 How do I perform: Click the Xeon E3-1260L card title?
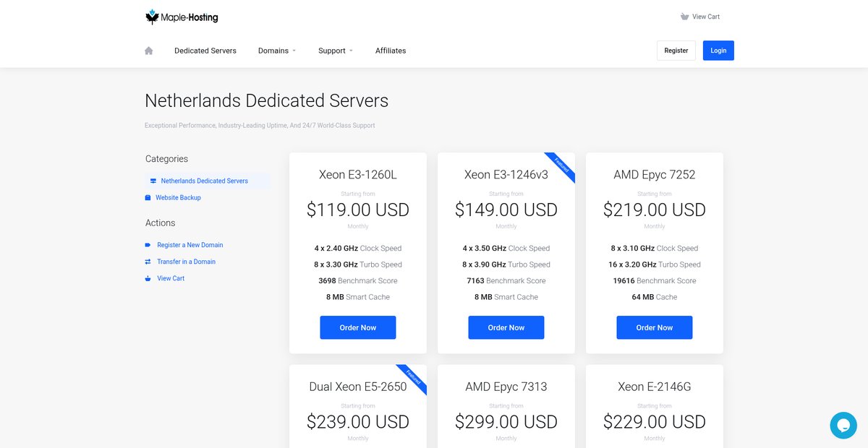pyautogui.click(x=358, y=175)
